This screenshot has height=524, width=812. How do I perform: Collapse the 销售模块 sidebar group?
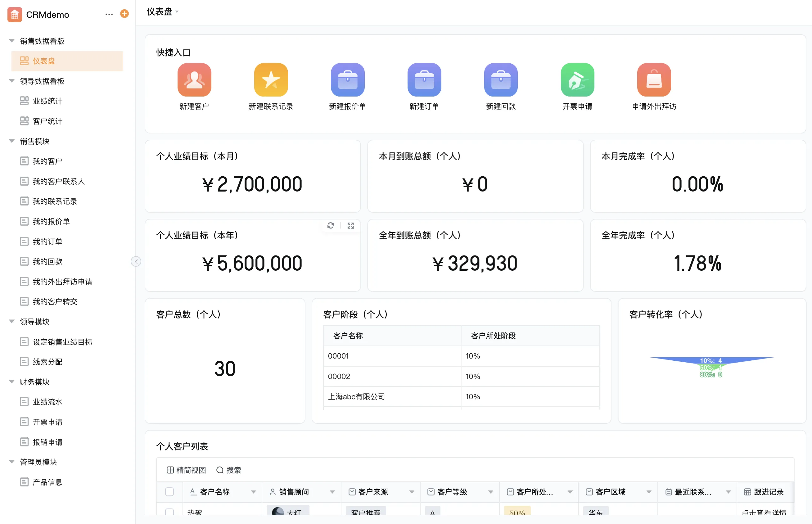(12, 141)
